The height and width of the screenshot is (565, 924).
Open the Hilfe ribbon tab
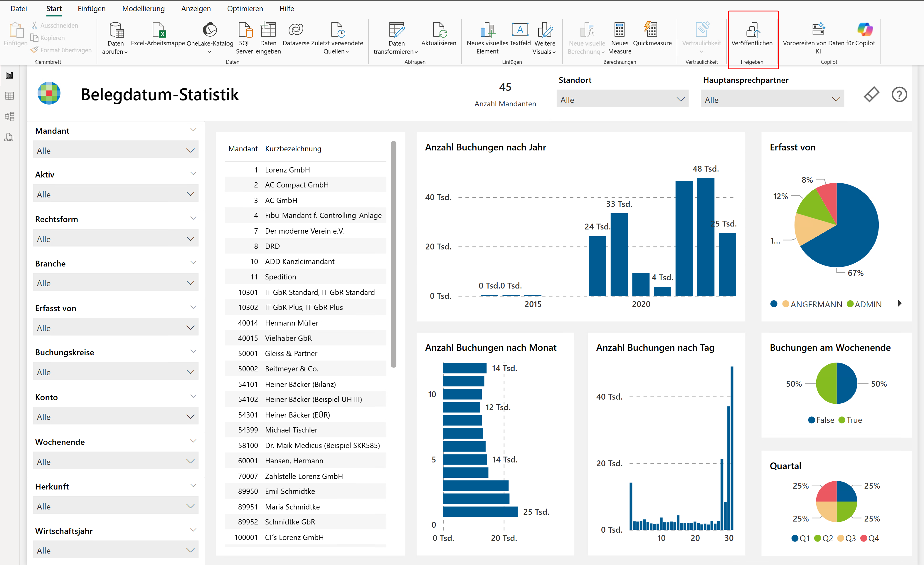pos(287,8)
